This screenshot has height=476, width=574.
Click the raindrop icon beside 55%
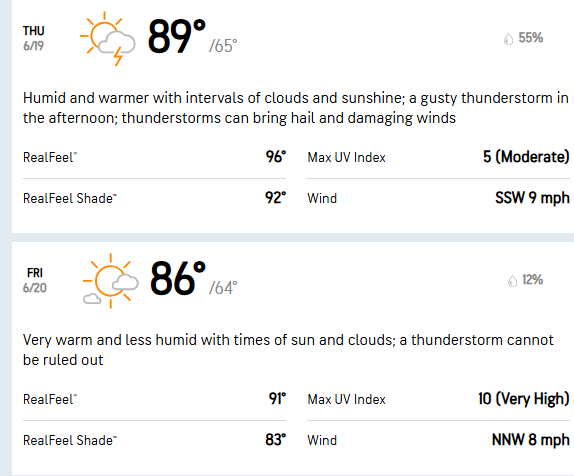pyautogui.click(x=508, y=39)
